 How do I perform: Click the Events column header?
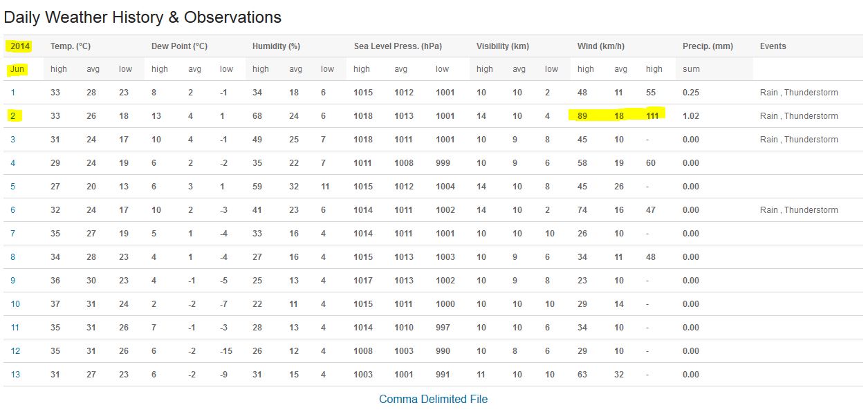click(x=773, y=46)
